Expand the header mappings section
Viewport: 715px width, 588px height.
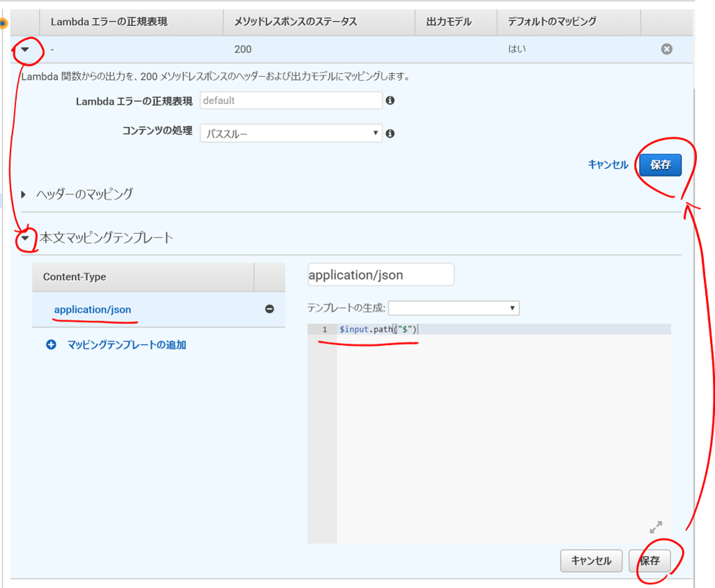click(x=24, y=194)
